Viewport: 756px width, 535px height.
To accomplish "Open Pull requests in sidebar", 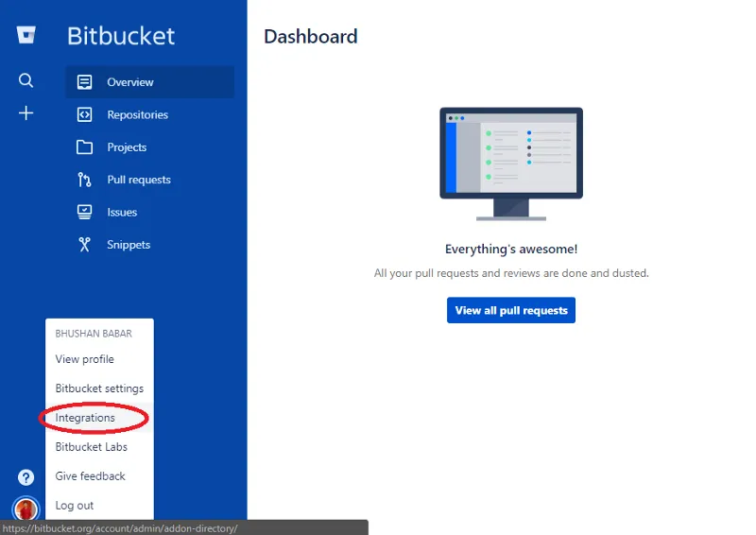I will click(150, 180).
